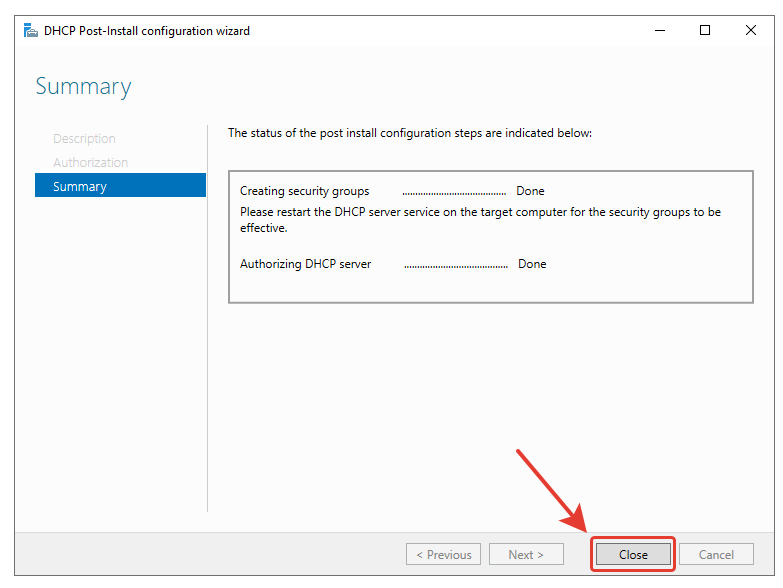Viewport: 783px width, 588px height.
Task: Close the window using the title bar X
Action: tap(751, 31)
